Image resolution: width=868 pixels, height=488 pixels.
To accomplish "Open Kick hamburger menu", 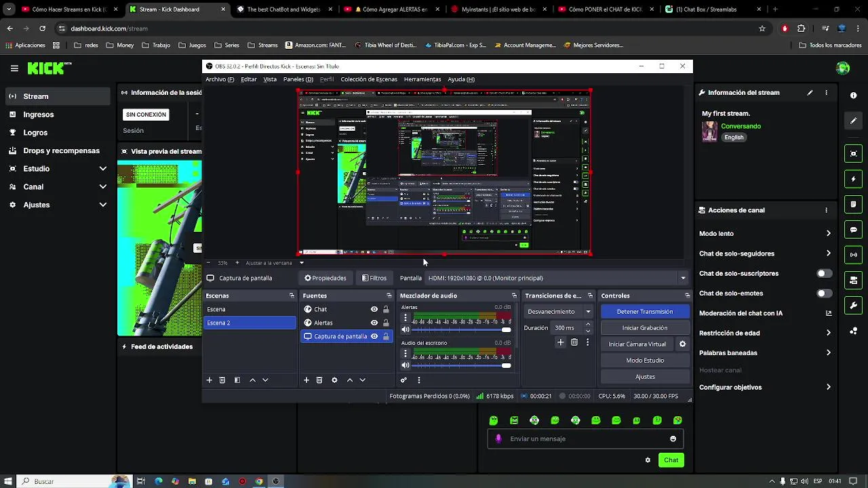I will 14,68.
